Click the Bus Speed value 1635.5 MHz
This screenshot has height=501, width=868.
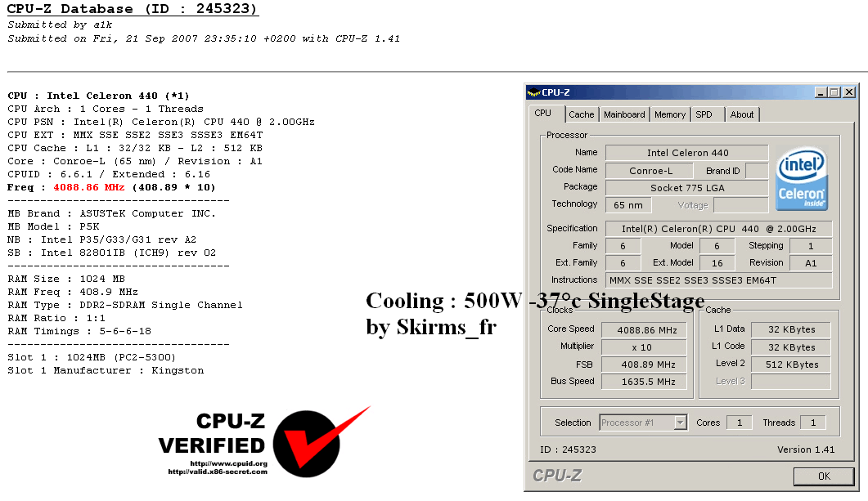(645, 382)
